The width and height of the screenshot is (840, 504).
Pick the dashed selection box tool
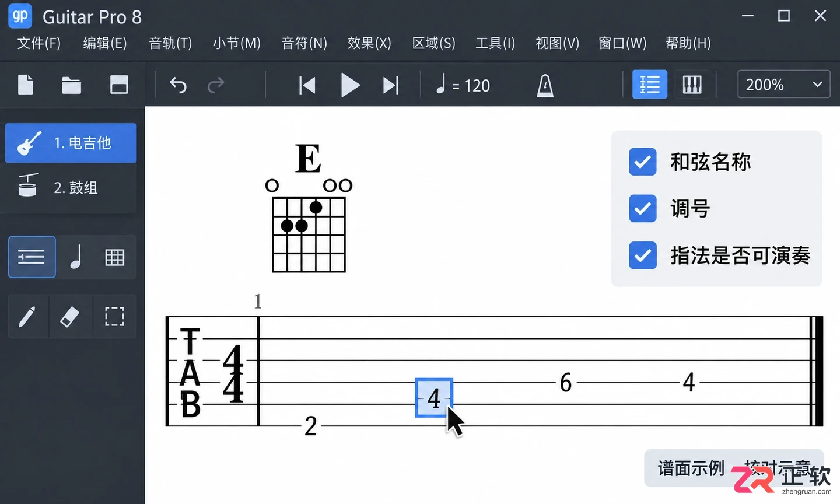[x=114, y=317]
